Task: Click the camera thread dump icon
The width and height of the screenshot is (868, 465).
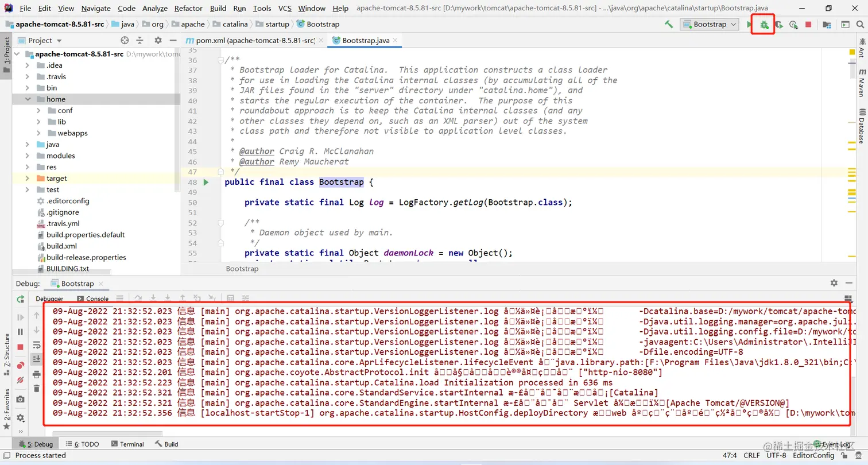Action: coord(21,399)
